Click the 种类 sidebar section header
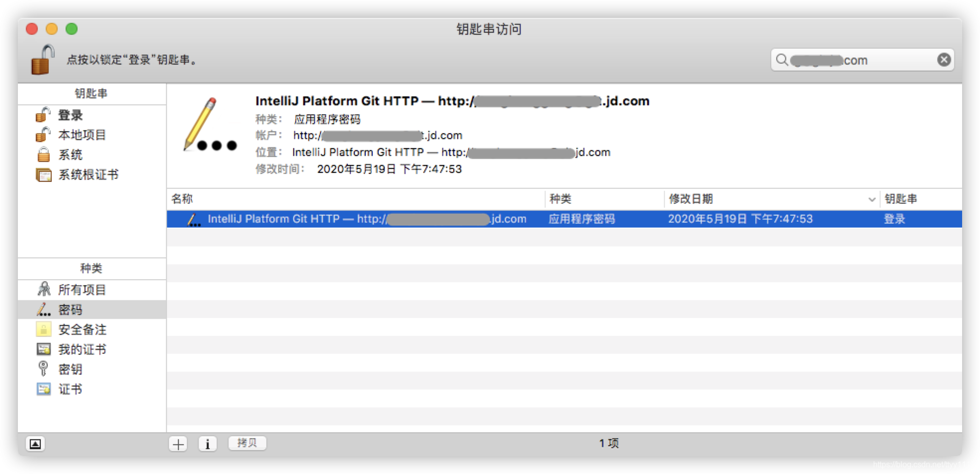Viewport: 980px width, 474px height. (x=91, y=268)
